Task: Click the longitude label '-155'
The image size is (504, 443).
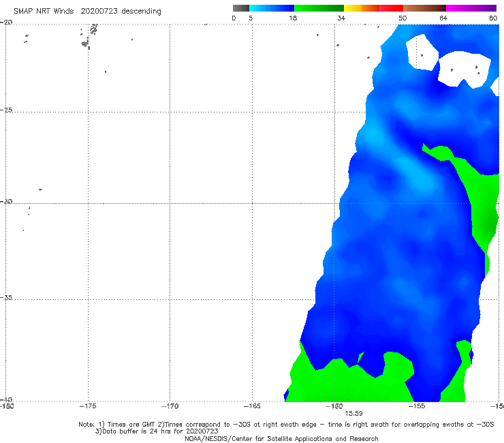Action: click(417, 406)
